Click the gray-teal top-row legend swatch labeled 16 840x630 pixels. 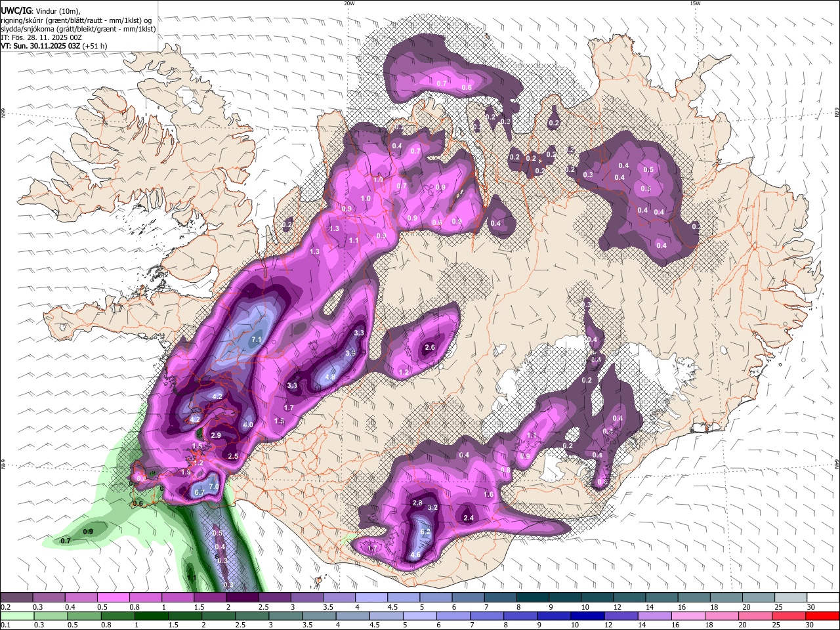click(x=694, y=598)
